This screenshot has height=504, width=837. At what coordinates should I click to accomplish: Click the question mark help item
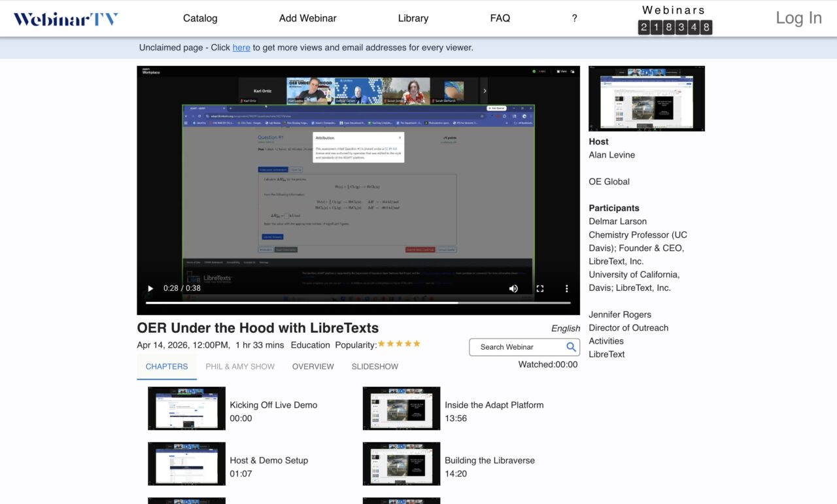click(x=574, y=18)
